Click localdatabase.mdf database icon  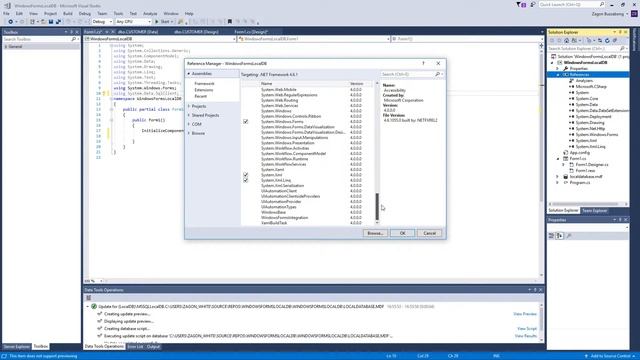(x=565, y=177)
